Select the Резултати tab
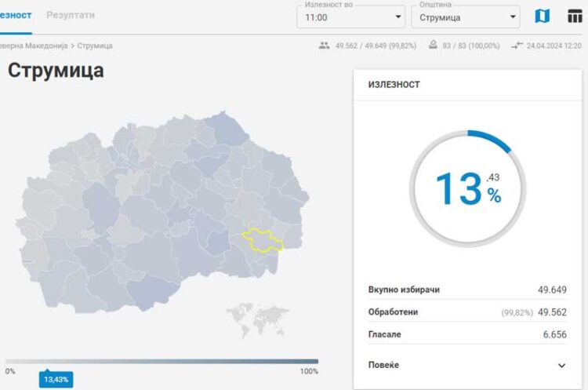Viewport: 588px width, 390px height. [x=71, y=15]
